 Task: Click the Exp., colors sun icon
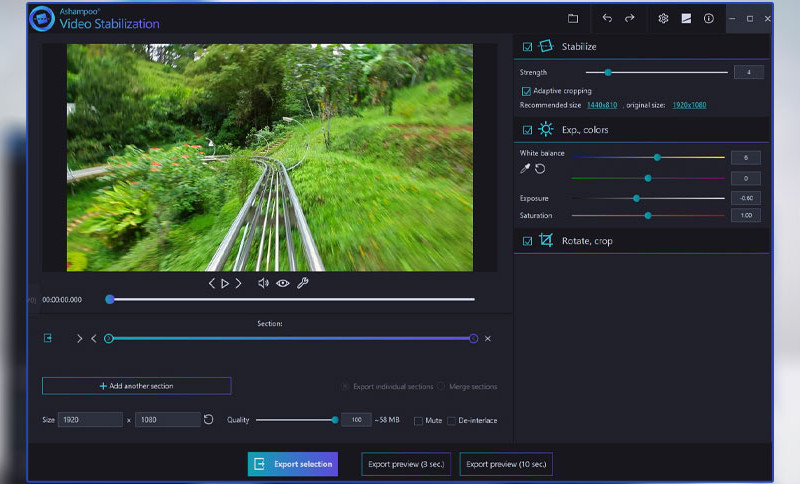pyautogui.click(x=545, y=129)
